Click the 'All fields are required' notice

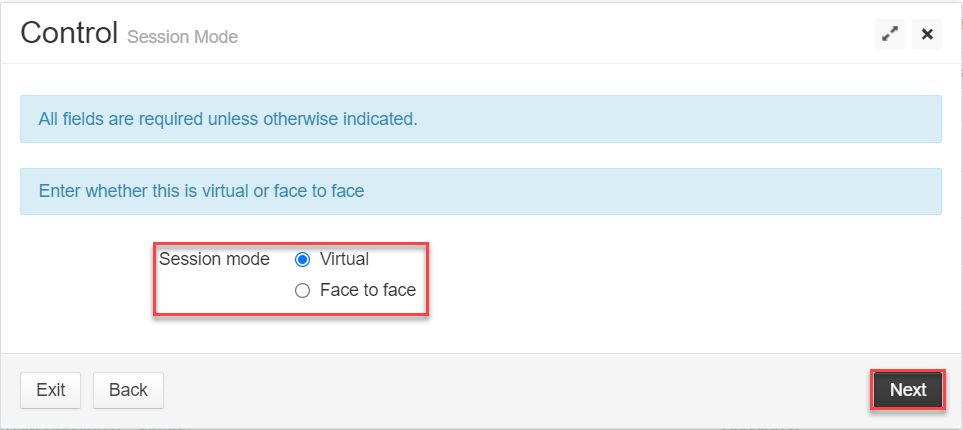coord(481,119)
